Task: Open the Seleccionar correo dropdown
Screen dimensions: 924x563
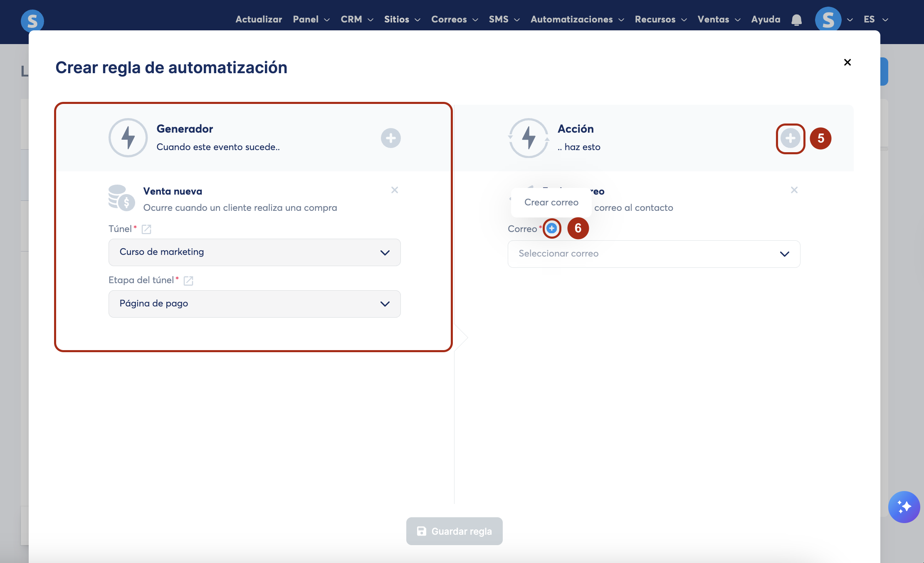Action: pos(654,254)
